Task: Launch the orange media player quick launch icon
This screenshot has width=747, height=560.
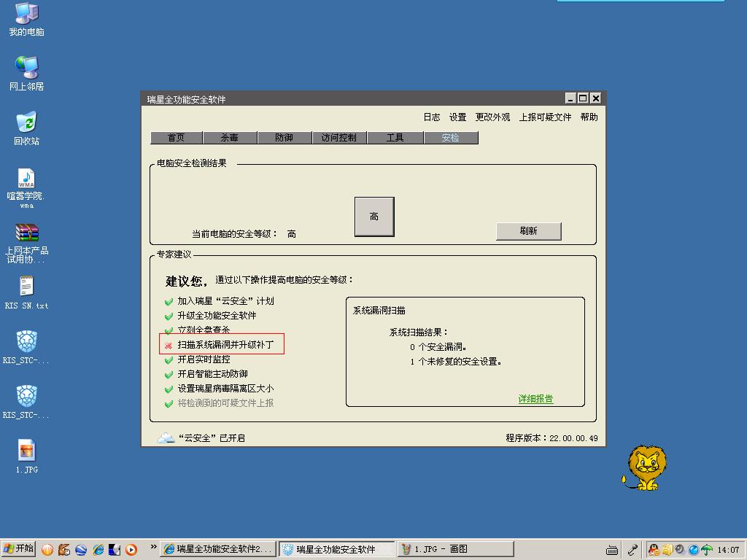Action: [131, 550]
